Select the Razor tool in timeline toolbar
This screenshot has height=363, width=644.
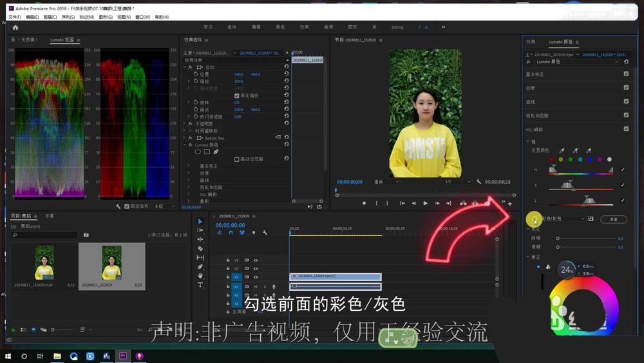200,248
